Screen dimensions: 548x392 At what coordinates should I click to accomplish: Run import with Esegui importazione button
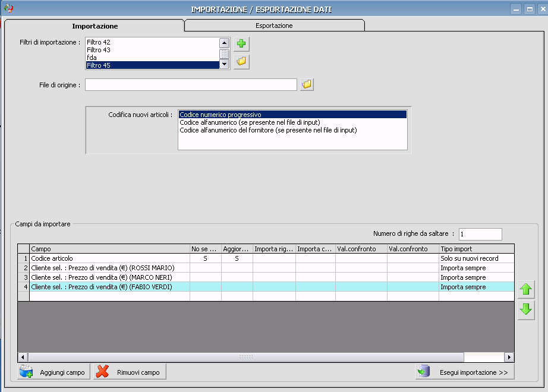point(465,372)
